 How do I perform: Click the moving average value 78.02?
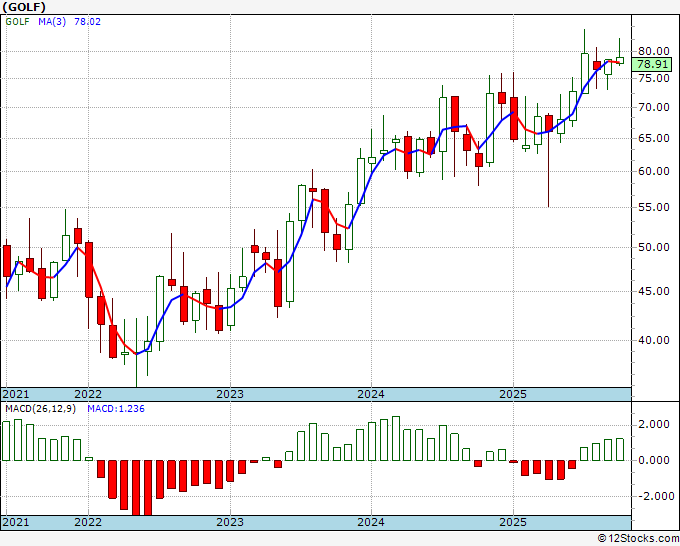[88, 21]
